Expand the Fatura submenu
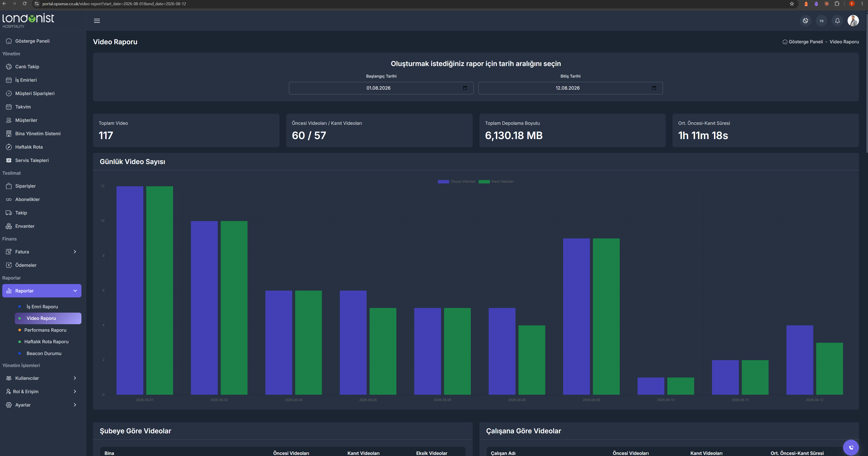868x456 pixels. coord(42,252)
